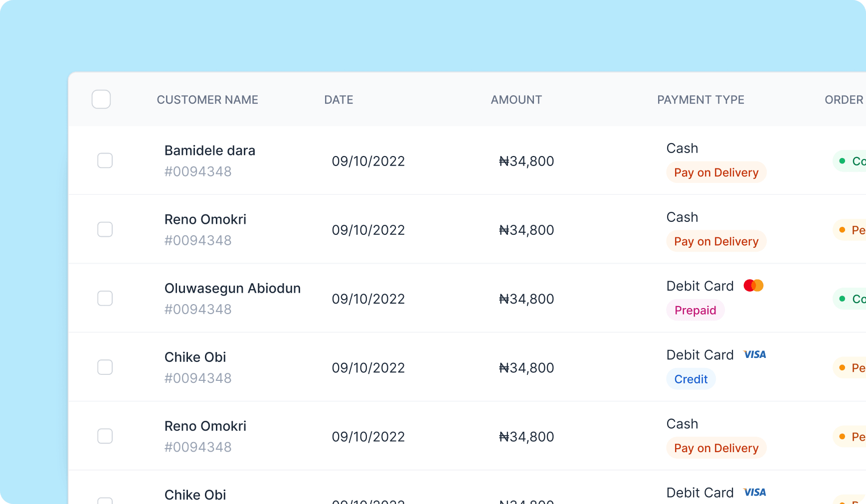Viewport: 866px width, 504px height.
Task: Click order number #0094348 under Chike Obi's Credit row
Action: 198,378
